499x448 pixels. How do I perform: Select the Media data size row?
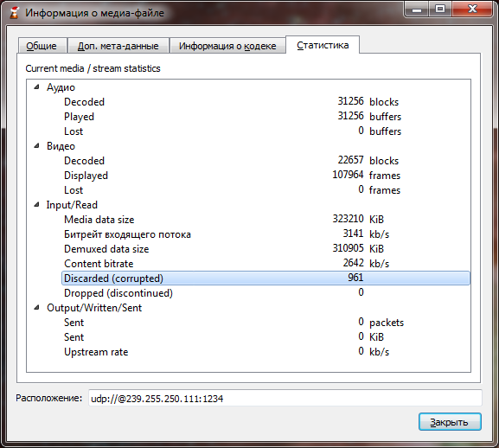point(265,219)
